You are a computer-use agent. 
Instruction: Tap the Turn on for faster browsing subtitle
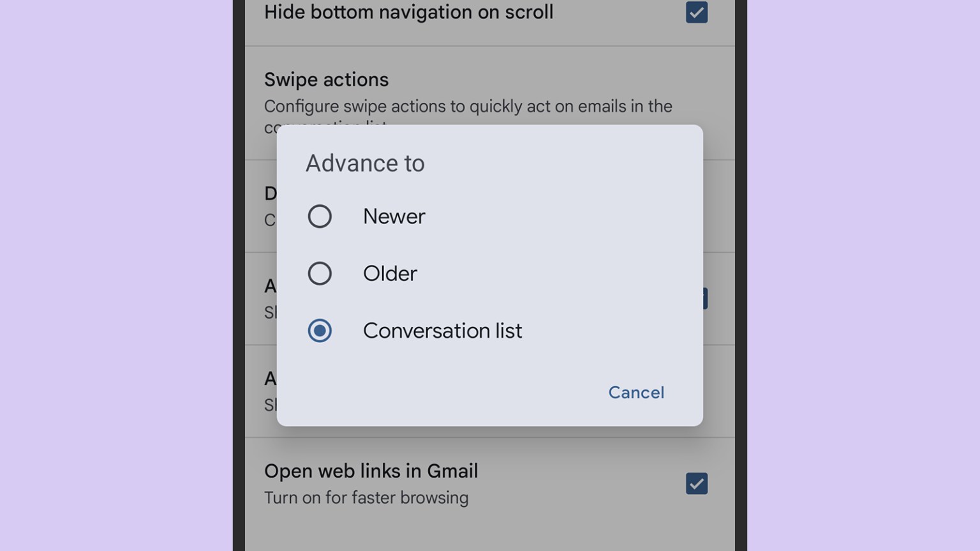pyautogui.click(x=366, y=497)
